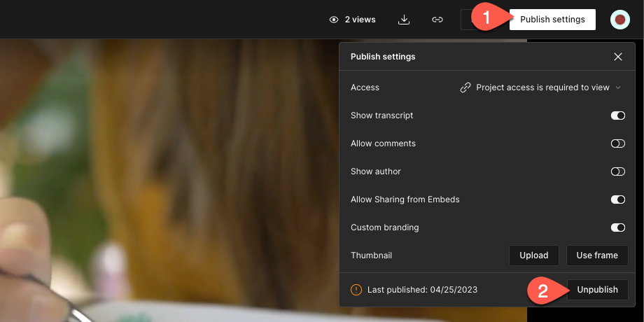This screenshot has height=322, width=644.
Task: Disable Custom branding switch
Action: 617,227
